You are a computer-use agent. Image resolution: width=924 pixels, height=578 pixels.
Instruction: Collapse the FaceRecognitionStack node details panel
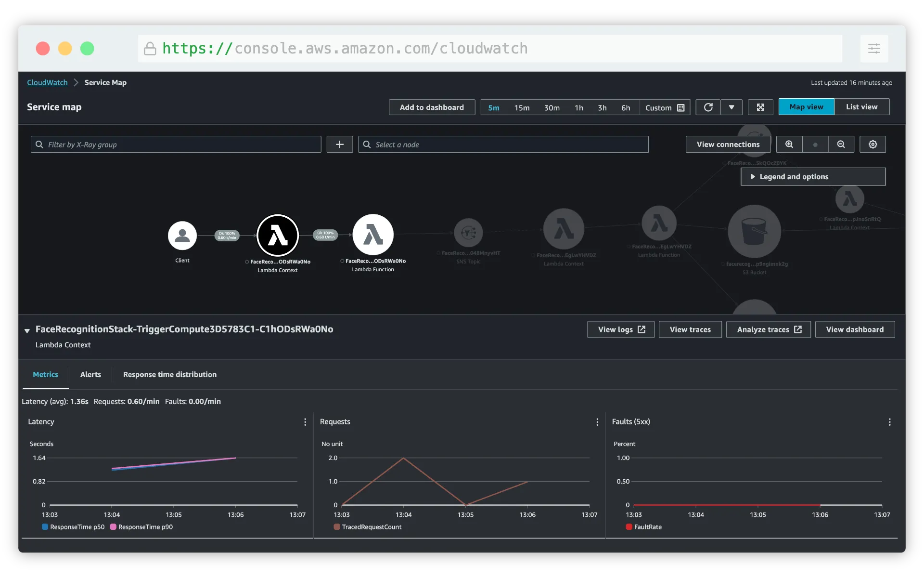[x=27, y=330]
